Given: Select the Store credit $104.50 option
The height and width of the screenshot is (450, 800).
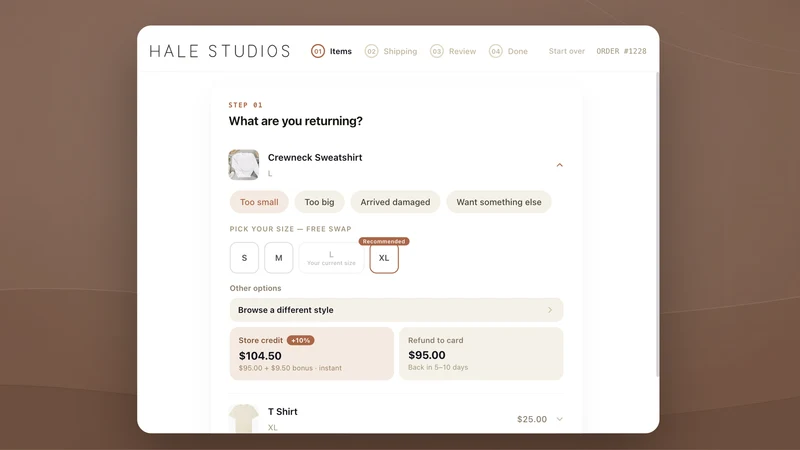Looking at the screenshot, I should pos(312,354).
